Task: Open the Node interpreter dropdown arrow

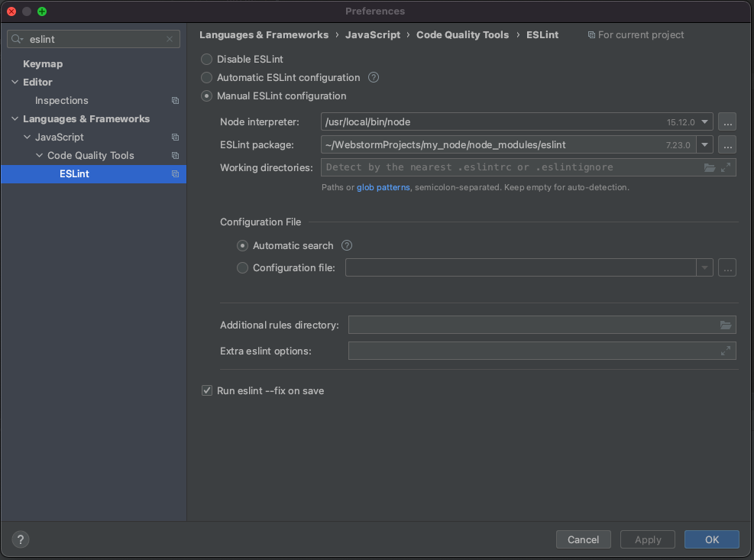Action: 704,121
